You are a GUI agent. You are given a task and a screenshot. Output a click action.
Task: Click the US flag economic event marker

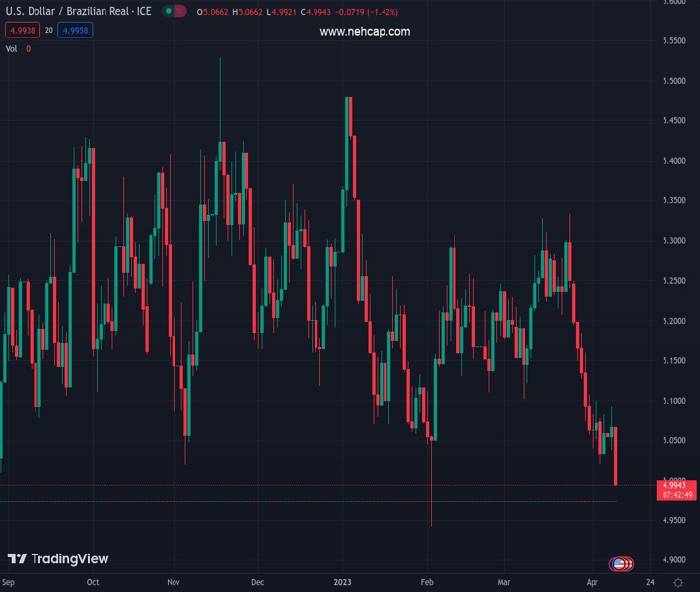(619, 564)
